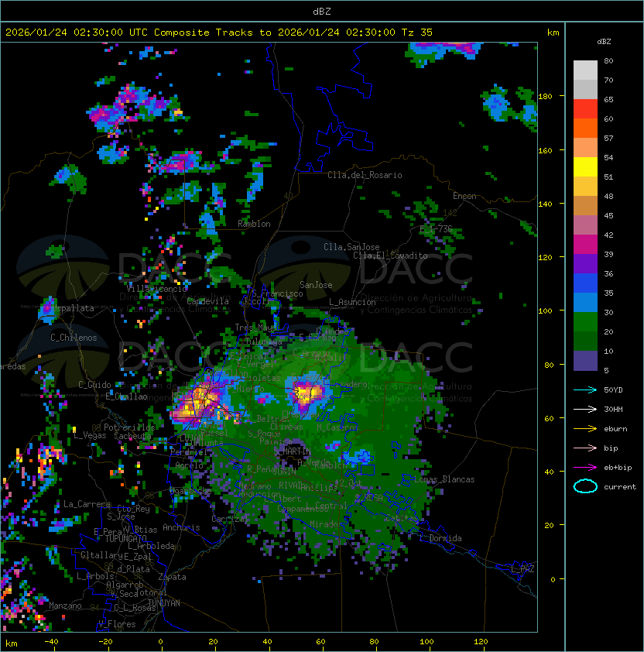Click the 'S_MARTIN' map label

tap(293, 451)
